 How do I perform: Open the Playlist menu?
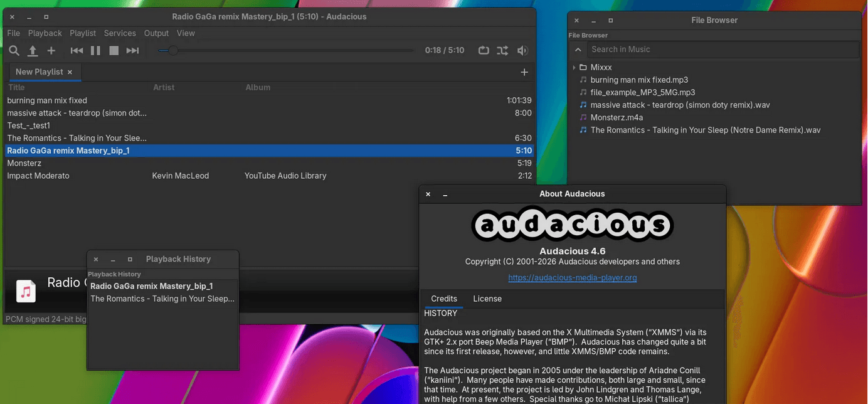83,33
